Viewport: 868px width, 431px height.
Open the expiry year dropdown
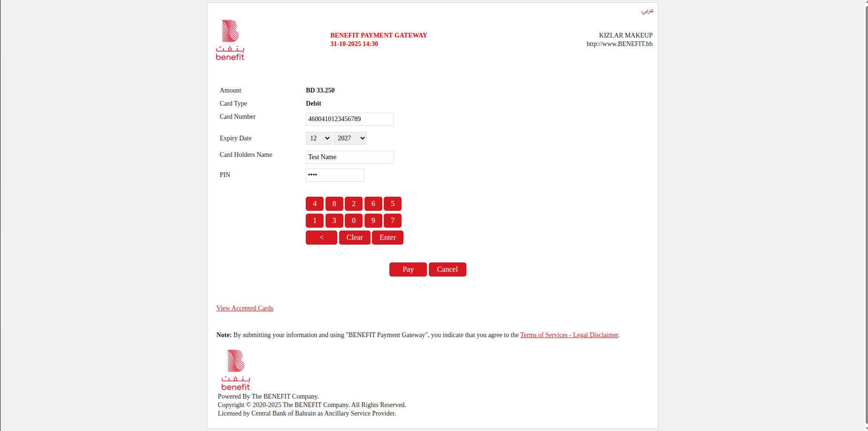pos(350,138)
